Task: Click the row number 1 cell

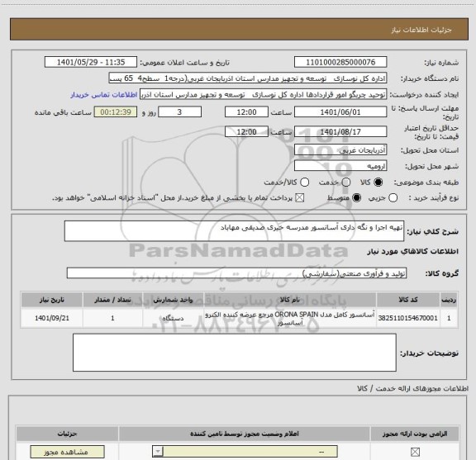Action: 449,318
